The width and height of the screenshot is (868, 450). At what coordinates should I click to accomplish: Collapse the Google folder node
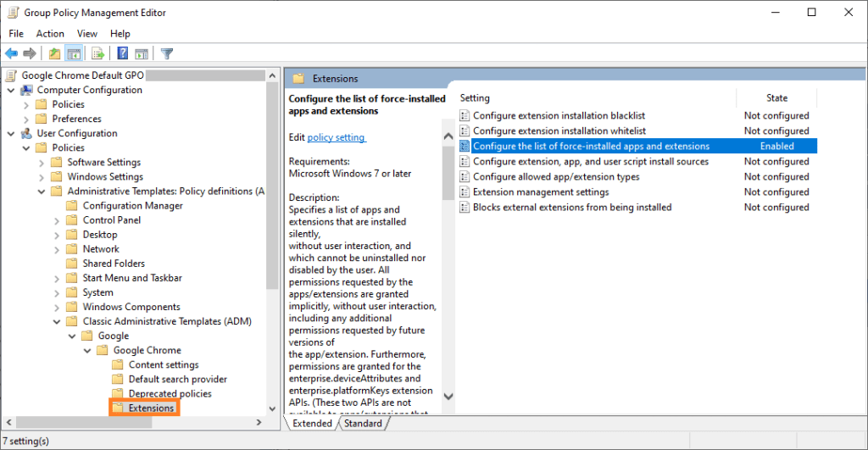click(72, 336)
